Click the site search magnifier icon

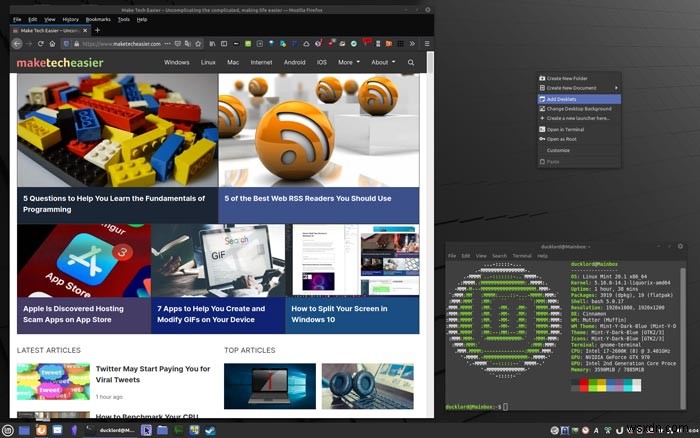[x=411, y=63]
